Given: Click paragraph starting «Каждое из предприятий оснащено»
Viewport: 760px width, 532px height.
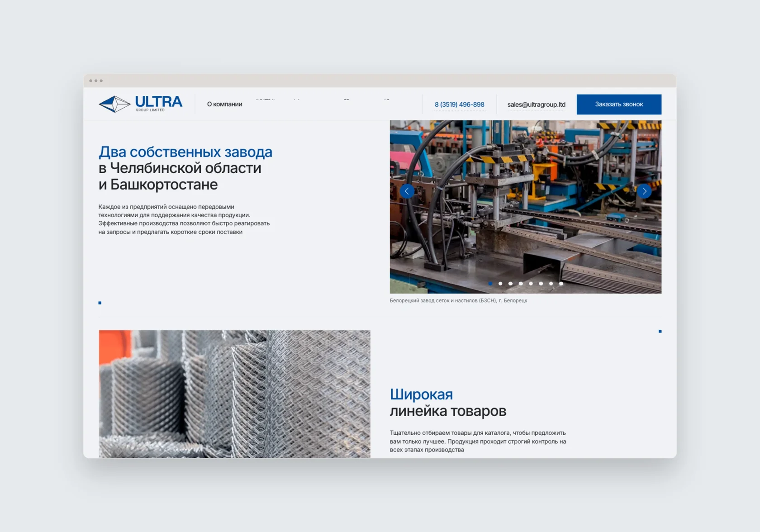Looking at the screenshot, I should pyautogui.click(x=184, y=219).
